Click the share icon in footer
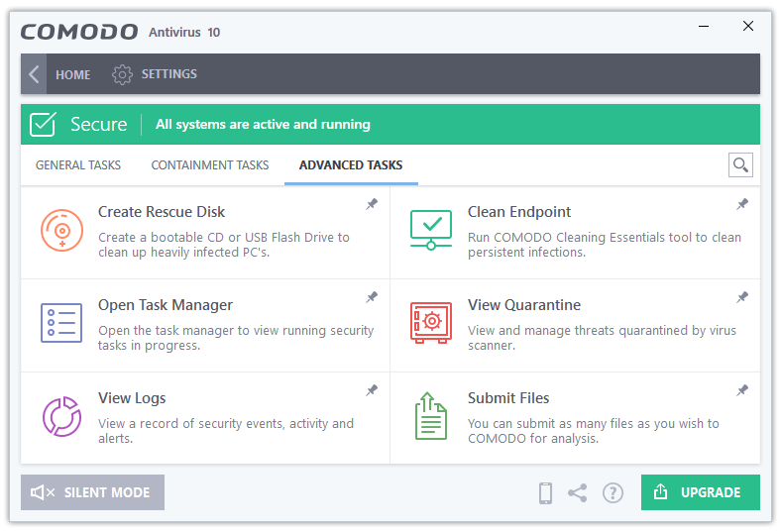 click(578, 493)
